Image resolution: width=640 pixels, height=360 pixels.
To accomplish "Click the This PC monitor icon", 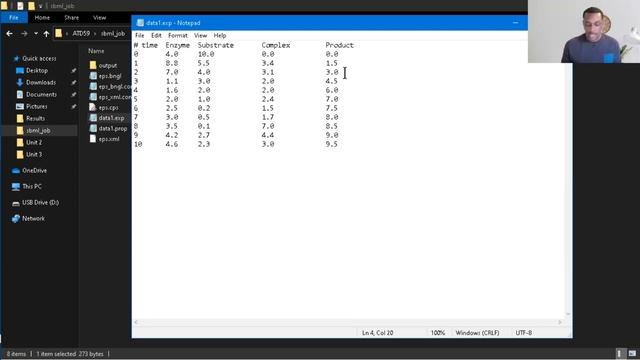I will [x=16, y=187].
